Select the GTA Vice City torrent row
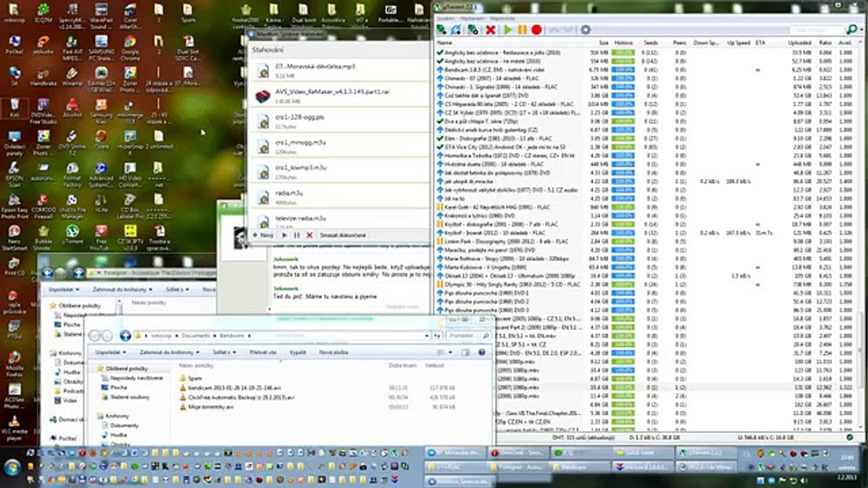 click(644, 146)
